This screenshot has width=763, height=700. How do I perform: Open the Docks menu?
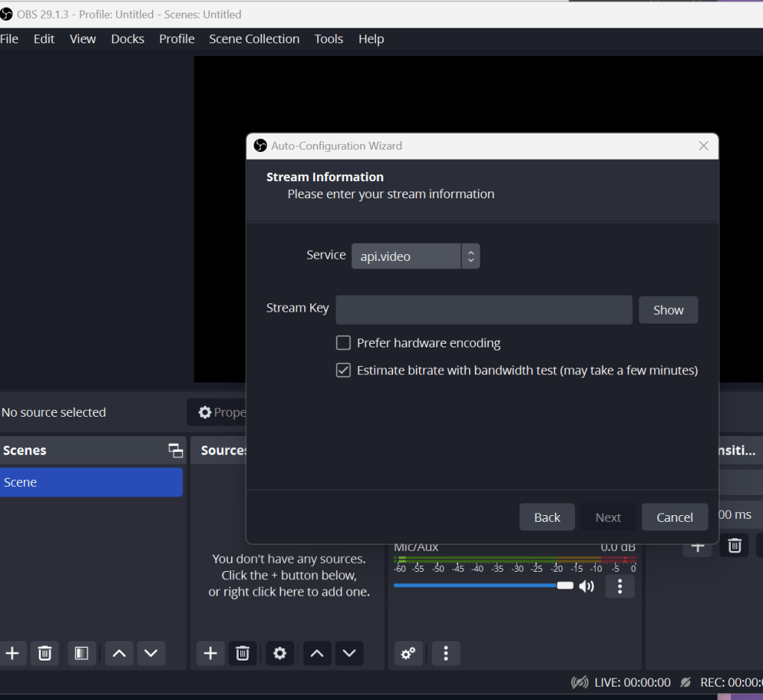tap(128, 39)
